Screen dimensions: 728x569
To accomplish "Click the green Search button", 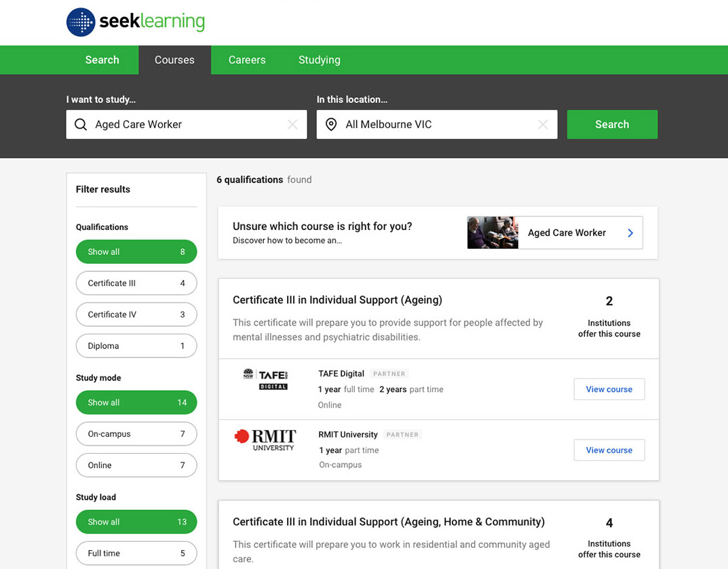I will click(x=613, y=124).
